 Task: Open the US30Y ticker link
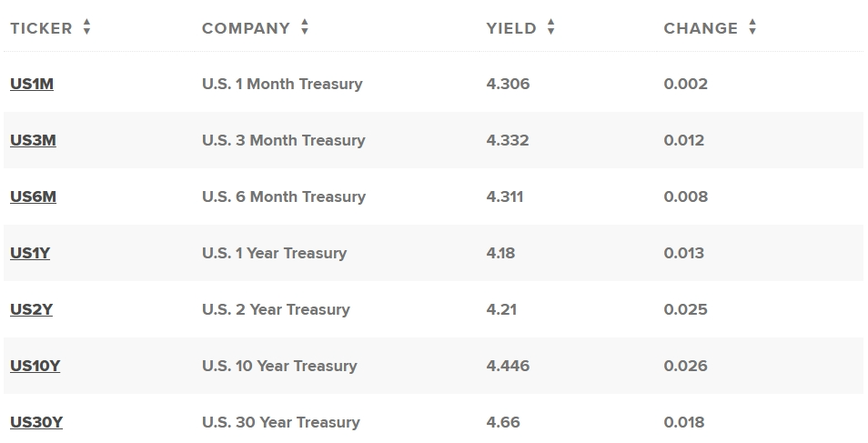coord(36,422)
